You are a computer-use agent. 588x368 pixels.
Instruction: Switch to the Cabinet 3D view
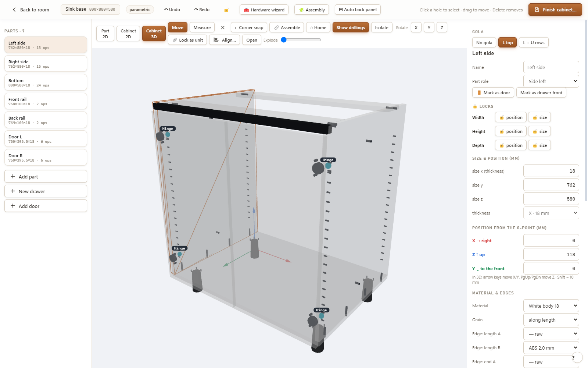pyautogui.click(x=154, y=33)
